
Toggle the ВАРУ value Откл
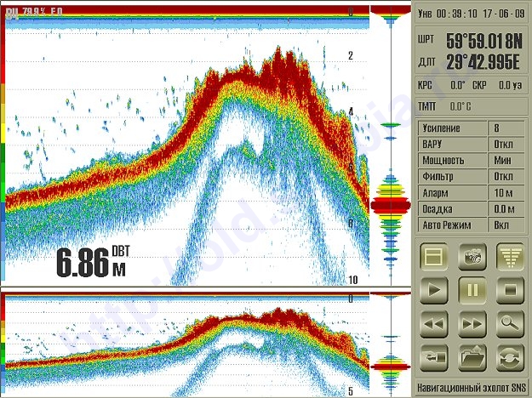(507, 144)
